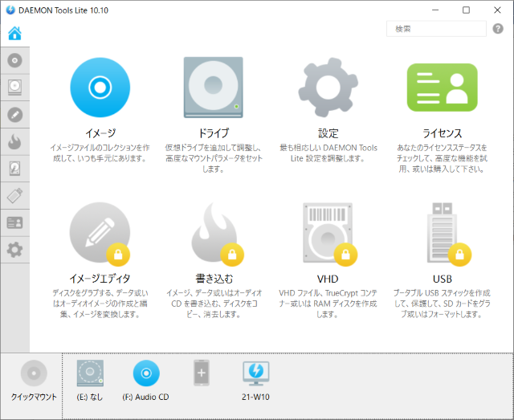Screen dimensions: 514x420
Task: Open the License card sidebar icon
Action: click(14, 222)
